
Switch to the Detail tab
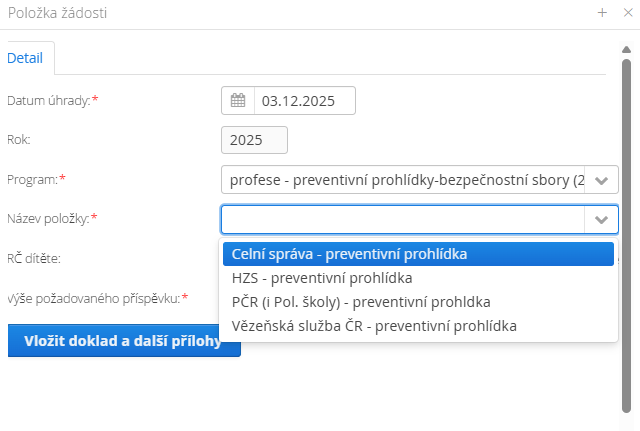[x=25, y=58]
